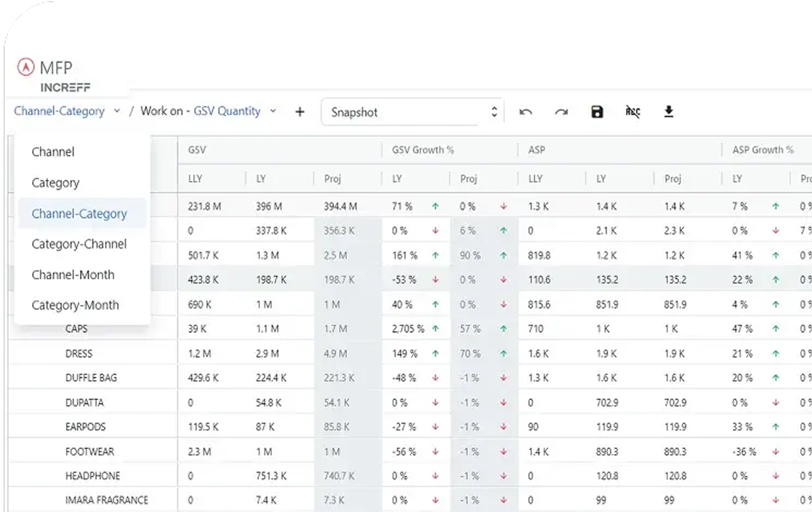The width and height of the screenshot is (812, 512).
Task: Click the save floppy disk icon
Action: pos(597,112)
